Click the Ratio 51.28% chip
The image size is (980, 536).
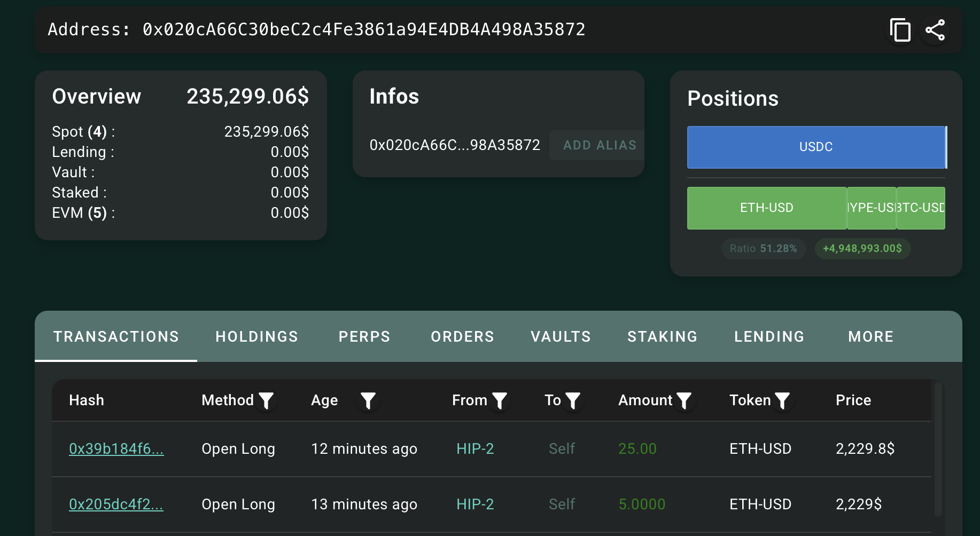(x=764, y=249)
